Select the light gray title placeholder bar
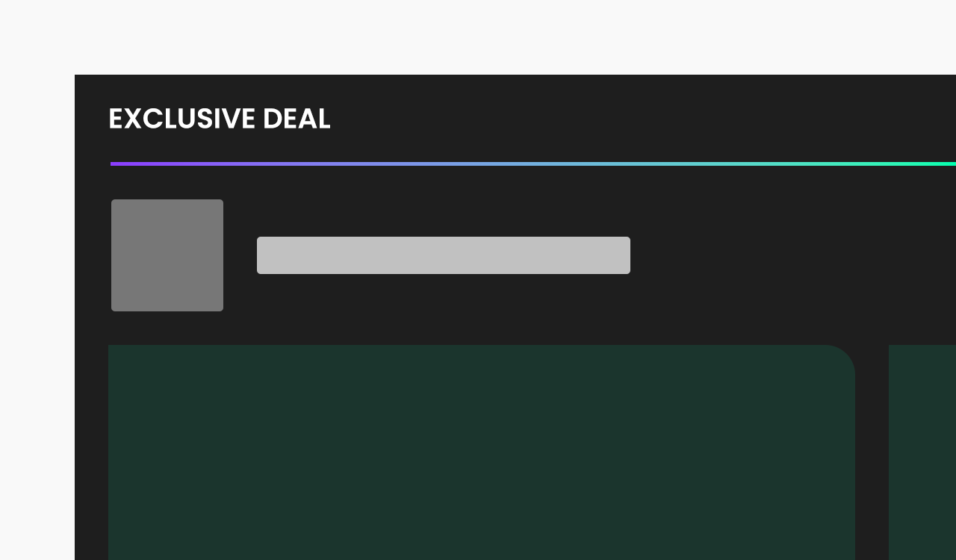The height and width of the screenshot is (560, 956). click(444, 255)
